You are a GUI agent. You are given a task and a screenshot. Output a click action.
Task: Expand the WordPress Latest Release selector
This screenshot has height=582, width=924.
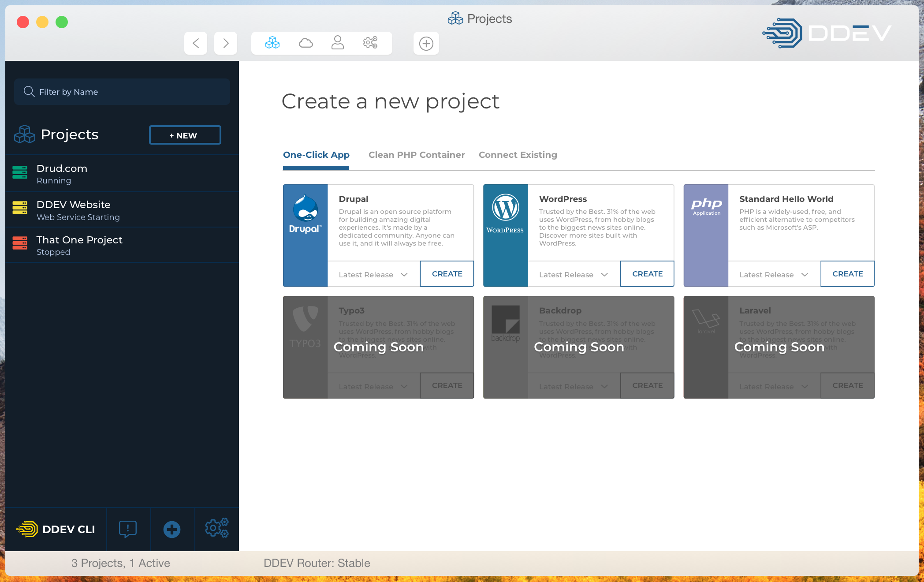573,274
